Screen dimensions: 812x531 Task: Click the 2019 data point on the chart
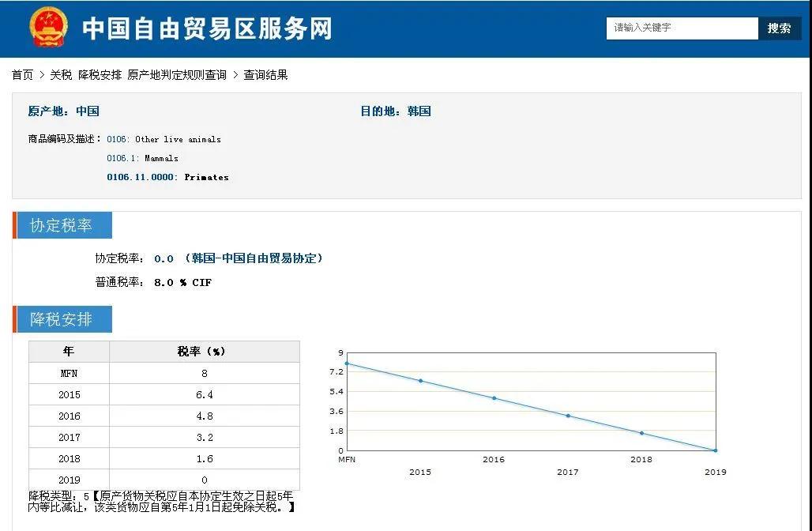(715, 450)
